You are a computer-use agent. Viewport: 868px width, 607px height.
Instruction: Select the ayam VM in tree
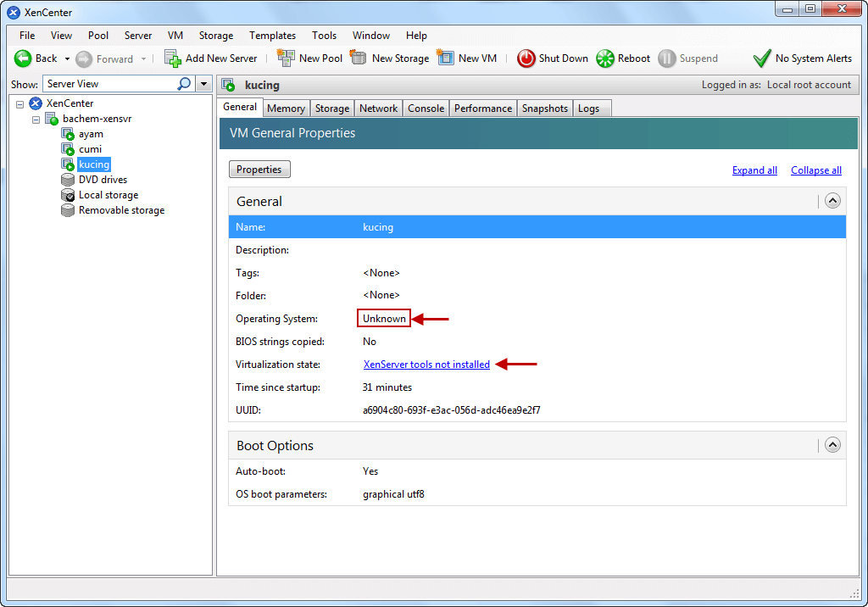(x=91, y=134)
